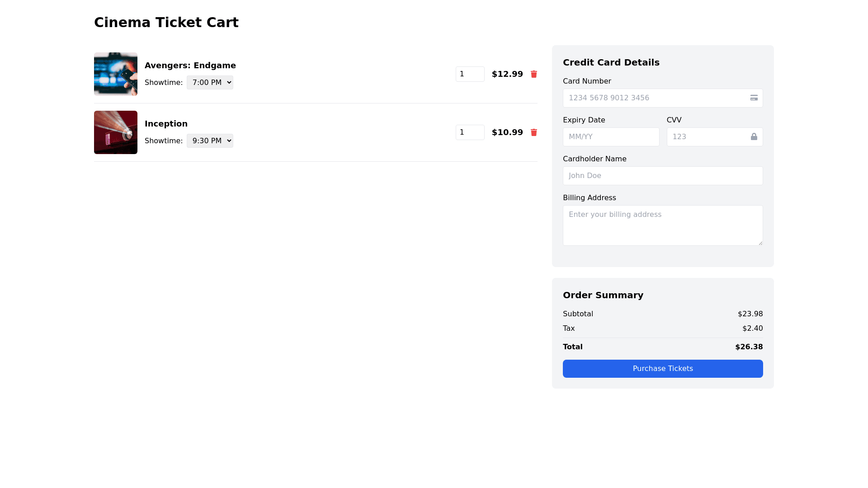The image size is (868, 488).
Task: Click the Expiry Date MM/YY field
Action: 611,137
